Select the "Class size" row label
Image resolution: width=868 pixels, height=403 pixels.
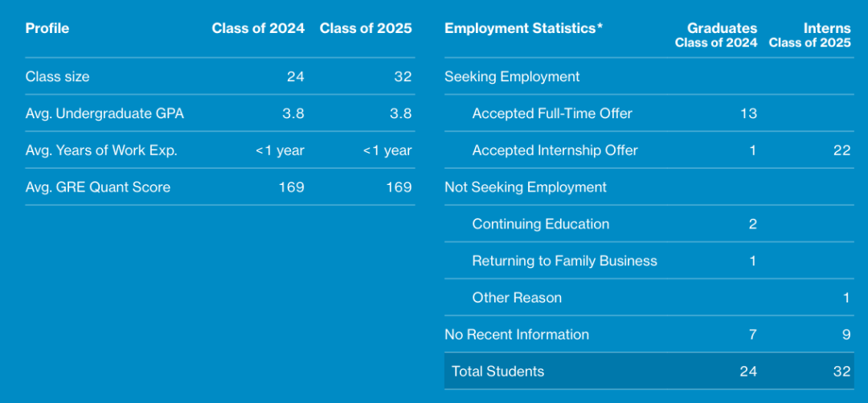58,77
